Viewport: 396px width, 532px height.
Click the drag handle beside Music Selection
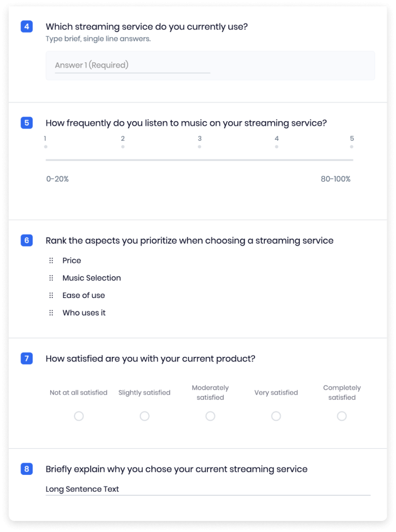pyautogui.click(x=51, y=278)
